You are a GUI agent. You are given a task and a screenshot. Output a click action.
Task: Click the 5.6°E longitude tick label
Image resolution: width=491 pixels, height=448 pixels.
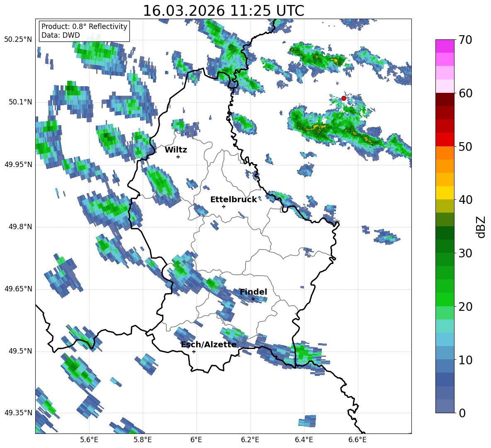(x=89, y=440)
